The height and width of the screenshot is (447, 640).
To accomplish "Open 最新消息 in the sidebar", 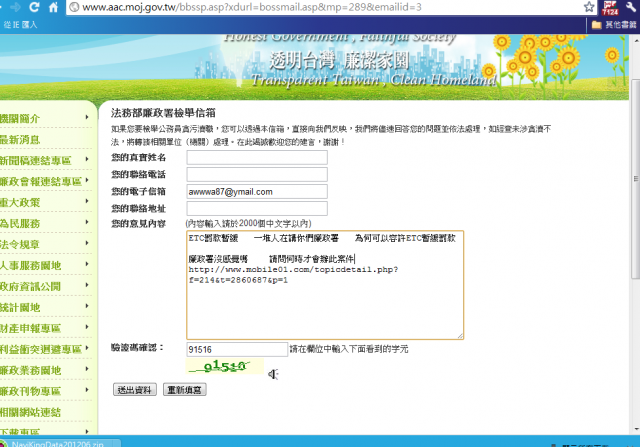I will 20,140.
